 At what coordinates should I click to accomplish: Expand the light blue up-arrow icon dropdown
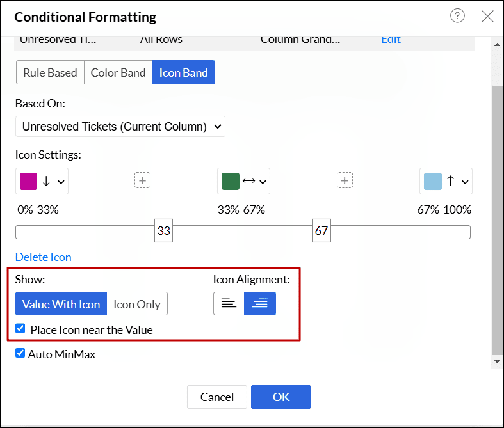pyautogui.click(x=465, y=182)
